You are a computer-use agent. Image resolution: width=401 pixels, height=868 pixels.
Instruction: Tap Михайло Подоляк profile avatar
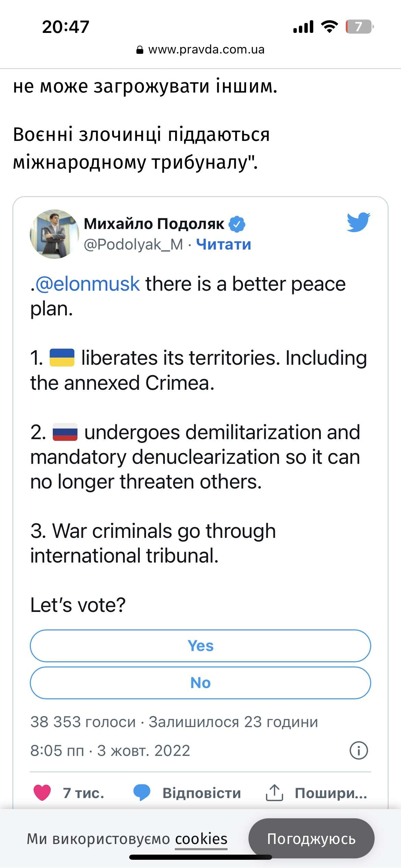(x=54, y=234)
